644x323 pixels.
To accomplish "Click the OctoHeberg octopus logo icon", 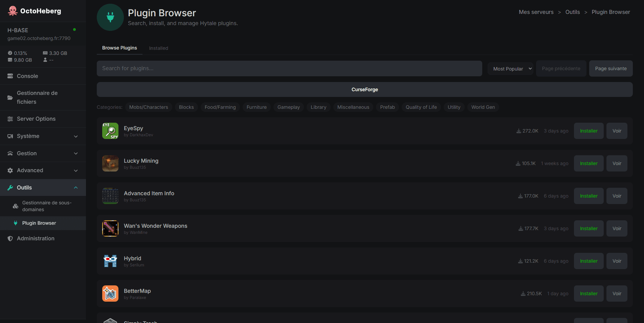I will click(13, 11).
